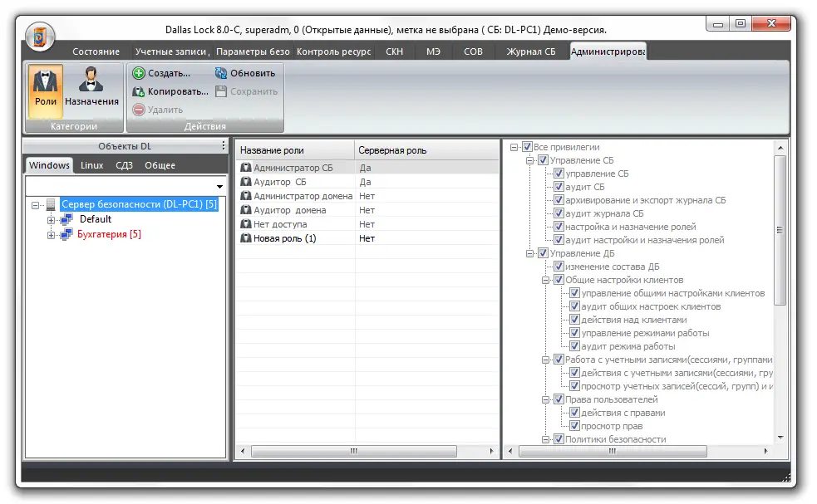Viewport: 817px width, 504px height.
Task: Click the Администратор СБ role icon
Action: click(246, 168)
